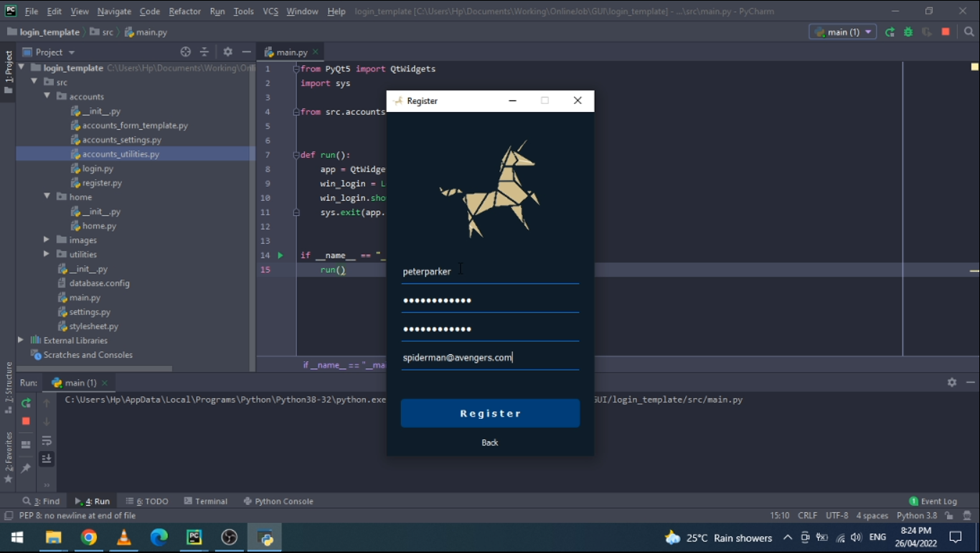The image size is (980, 553).
Task: Switch to the Terminal tool tab
Action: [x=206, y=501]
